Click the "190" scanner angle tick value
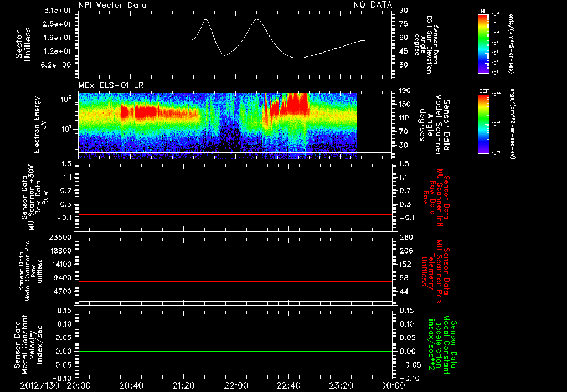The image size is (567, 392). (x=405, y=91)
